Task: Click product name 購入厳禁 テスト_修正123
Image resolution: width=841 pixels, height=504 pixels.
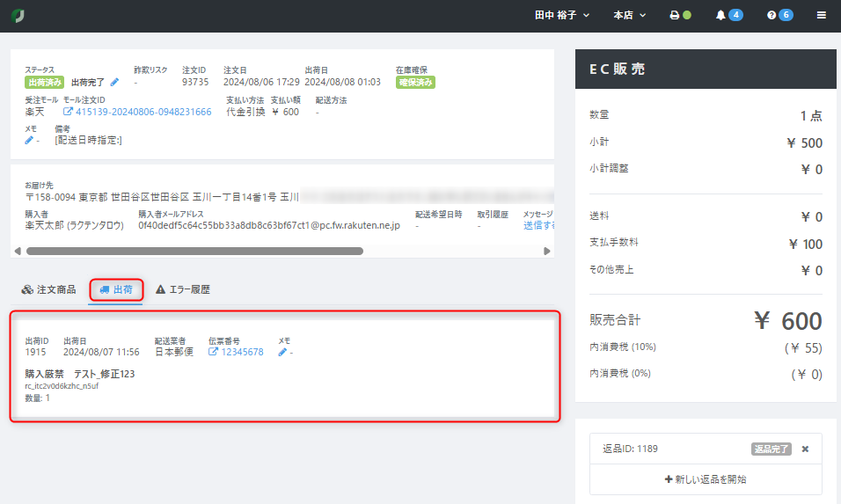Action: (x=80, y=374)
